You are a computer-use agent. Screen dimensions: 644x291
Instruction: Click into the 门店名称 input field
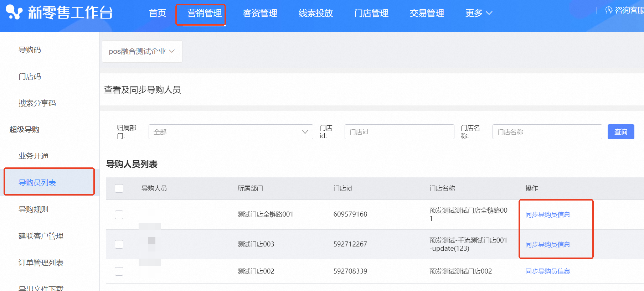point(547,132)
